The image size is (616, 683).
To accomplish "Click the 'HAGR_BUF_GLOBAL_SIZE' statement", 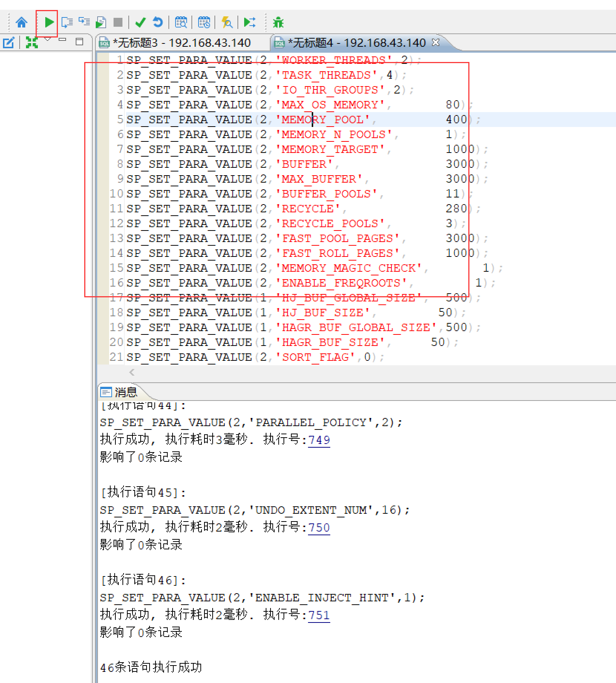I will click(304, 327).
